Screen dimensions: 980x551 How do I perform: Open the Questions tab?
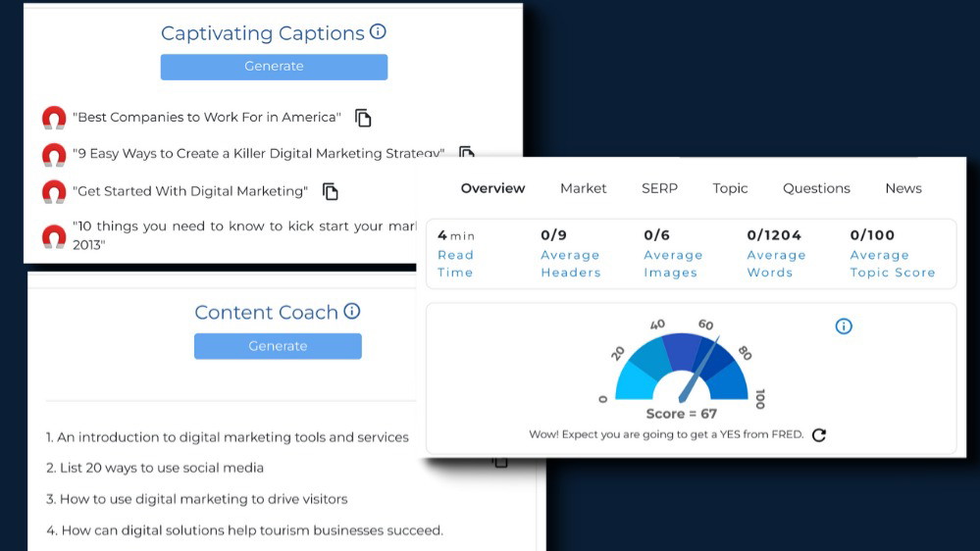816,188
